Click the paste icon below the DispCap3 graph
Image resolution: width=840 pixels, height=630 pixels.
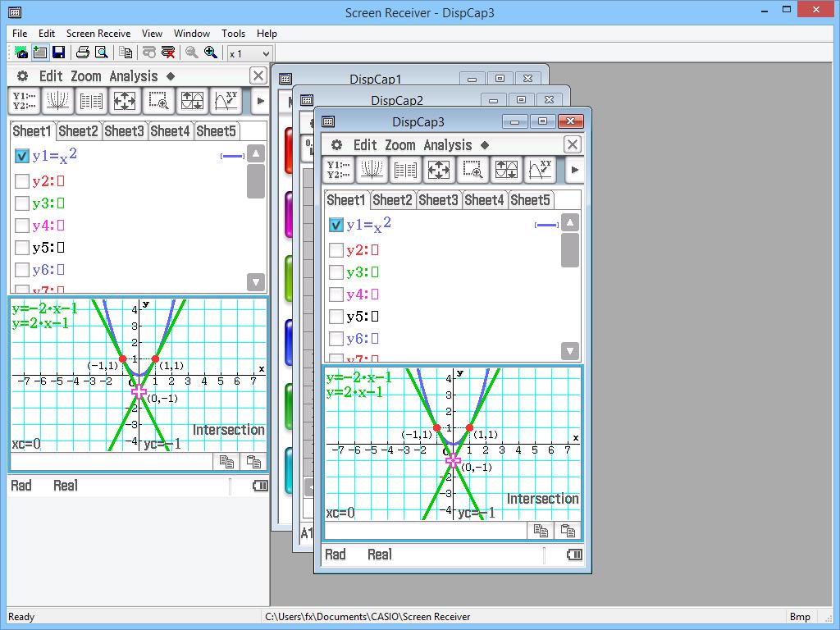(568, 531)
